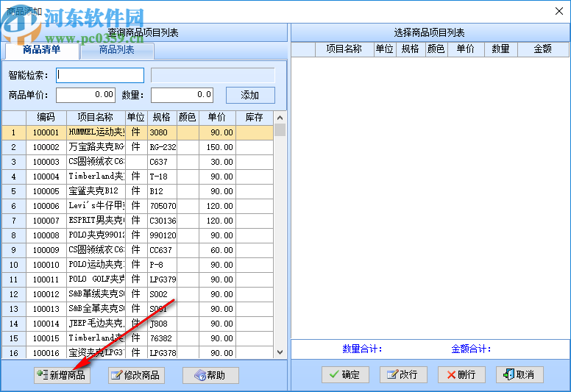
Task: Close the 商品添加 dialog
Action: pyautogui.click(x=559, y=11)
